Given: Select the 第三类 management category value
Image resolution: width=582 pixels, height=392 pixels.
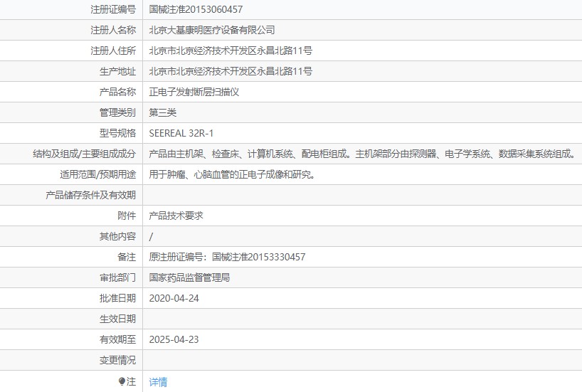Looking at the screenshot, I should pyautogui.click(x=162, y=112).
